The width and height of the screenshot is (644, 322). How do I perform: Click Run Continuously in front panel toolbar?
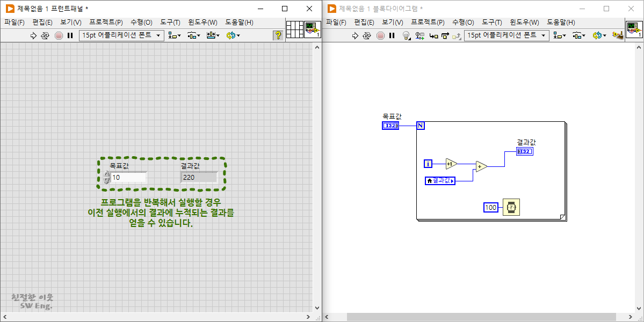pos(45,35)
